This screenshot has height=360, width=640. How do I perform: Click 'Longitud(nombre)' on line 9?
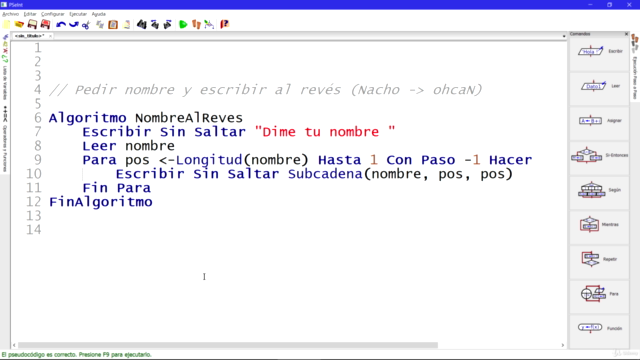(x=242, y=160)
